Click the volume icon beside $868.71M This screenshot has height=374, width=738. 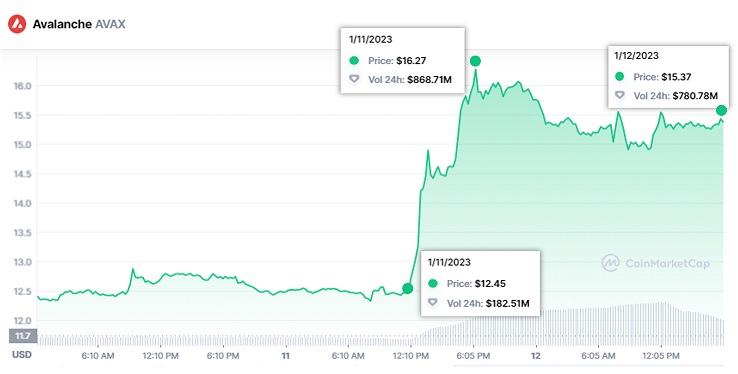tap(354, 80)
